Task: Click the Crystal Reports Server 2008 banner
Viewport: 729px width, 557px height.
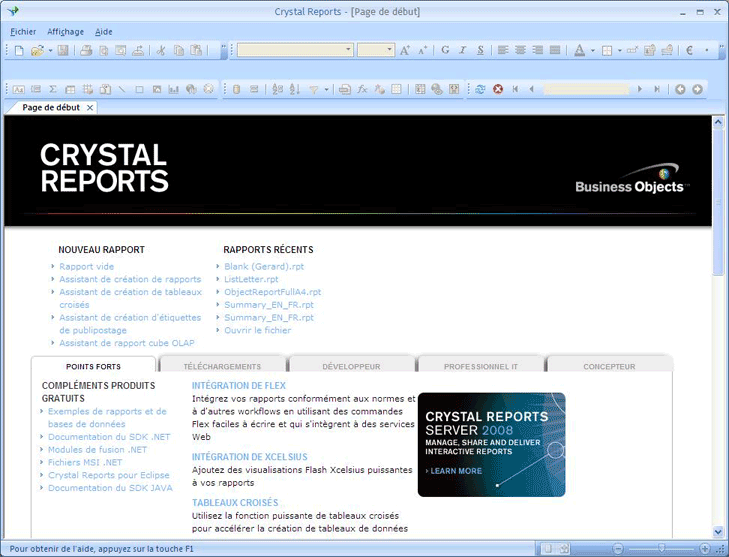Action: 491,444
